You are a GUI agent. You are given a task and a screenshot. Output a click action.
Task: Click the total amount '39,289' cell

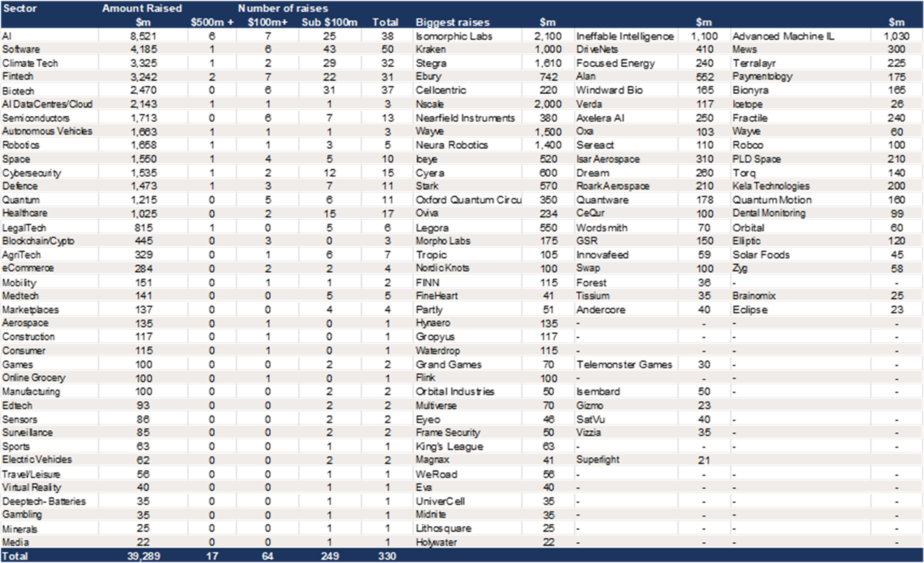pos(143,556)
